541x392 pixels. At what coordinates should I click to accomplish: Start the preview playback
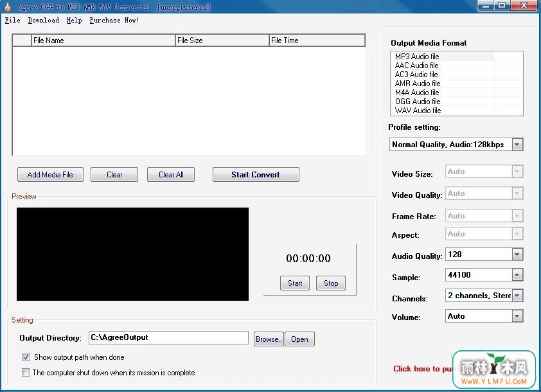(x=295, y=283)
